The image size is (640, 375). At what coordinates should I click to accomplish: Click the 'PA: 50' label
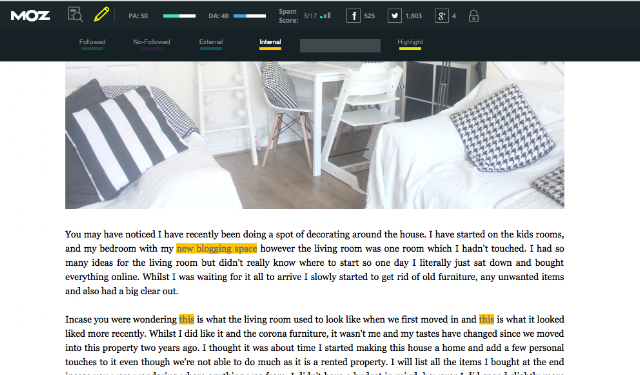(x=138, y=16)
